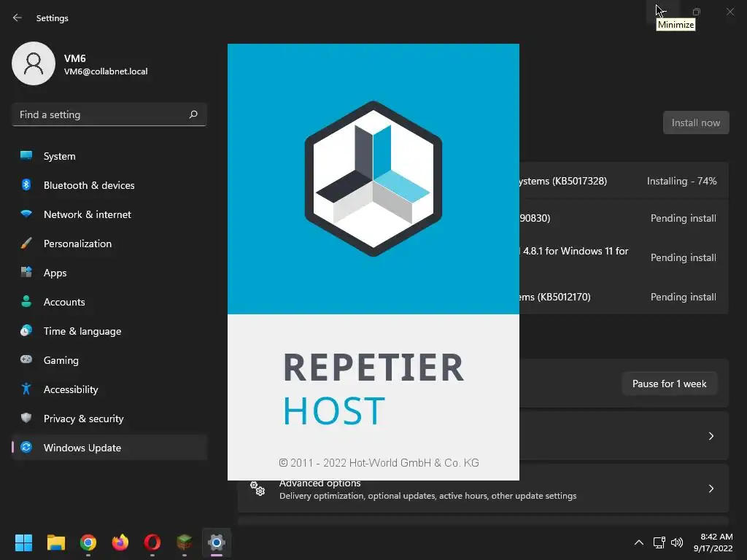
Task: Click the KB5012170 update entry
Action: (624, 297)
